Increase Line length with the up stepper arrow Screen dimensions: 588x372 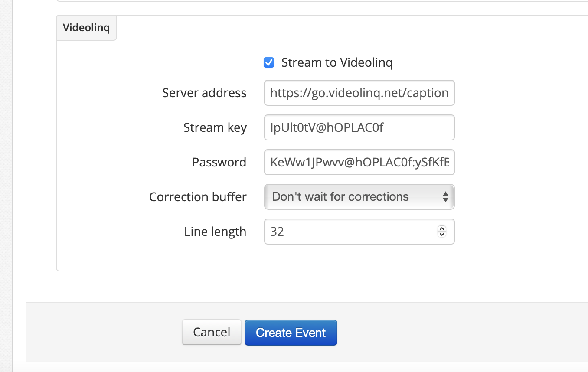tap(442, 228)
